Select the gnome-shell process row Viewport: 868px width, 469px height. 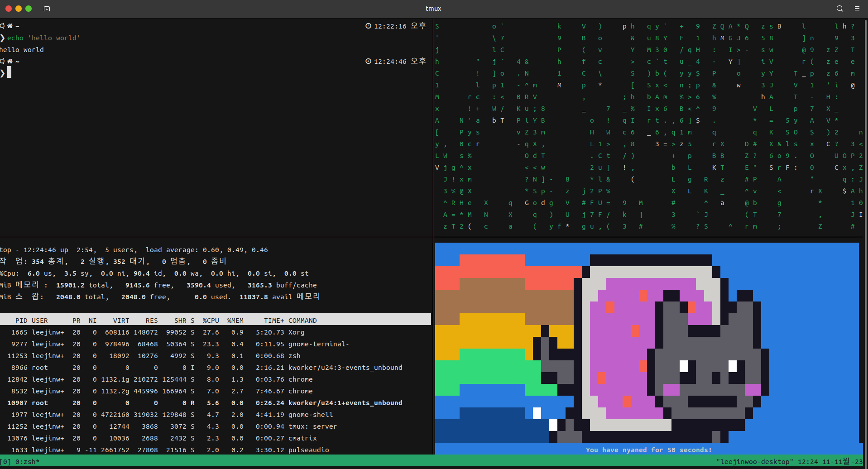216,415
